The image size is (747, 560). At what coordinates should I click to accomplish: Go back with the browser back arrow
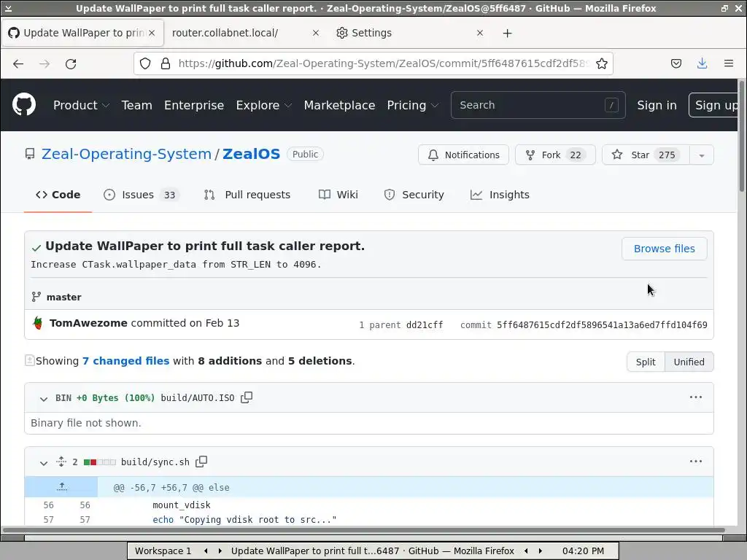18,64
